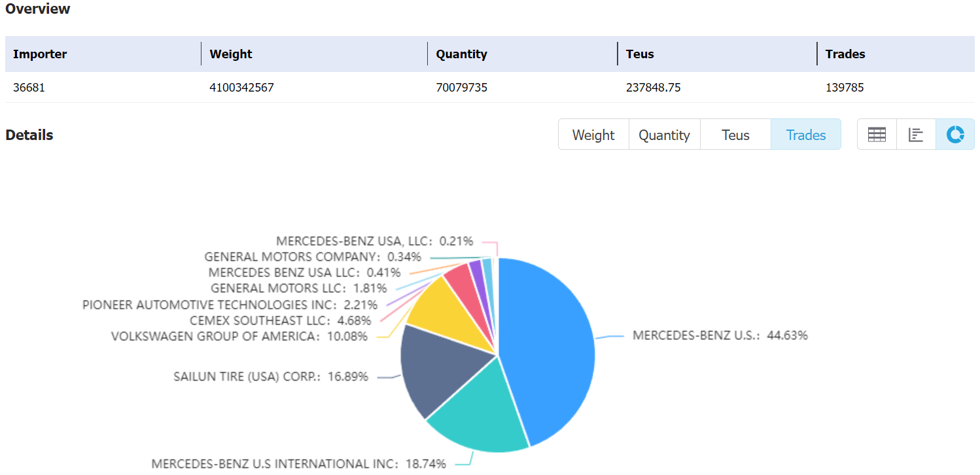The image size is (980, 475).
Task: Switch to bar chart view icon
Action: [916, 135]
